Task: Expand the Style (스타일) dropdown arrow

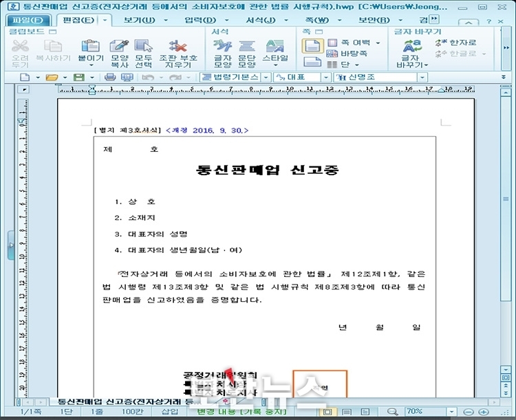Action: [275, 65]
